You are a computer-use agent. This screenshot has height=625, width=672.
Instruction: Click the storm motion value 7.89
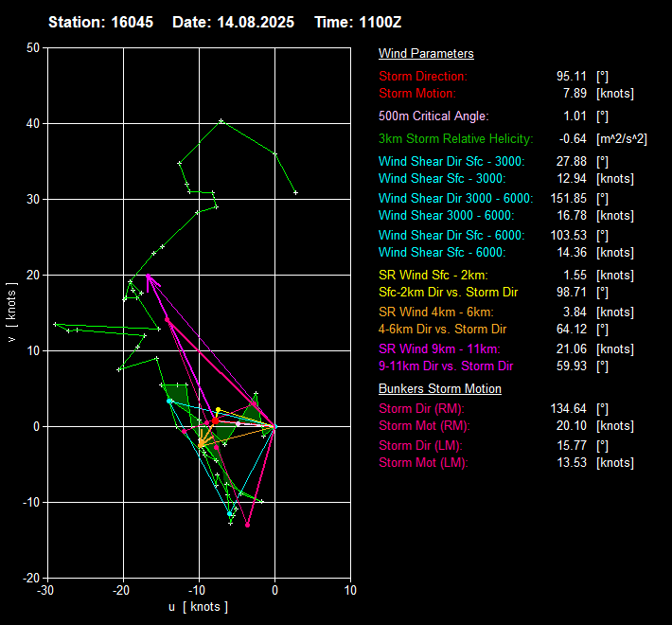(x=575, y=94)
